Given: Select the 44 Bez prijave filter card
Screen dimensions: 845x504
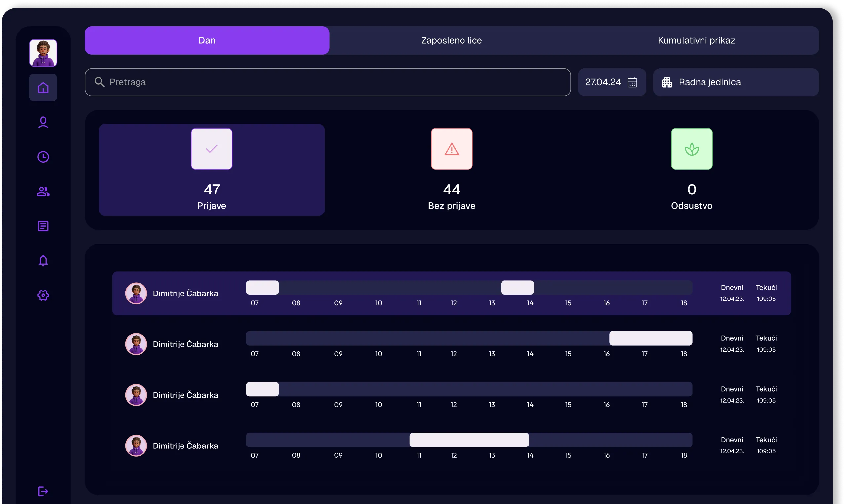Looking at the screenshot, I should point(451,170).
